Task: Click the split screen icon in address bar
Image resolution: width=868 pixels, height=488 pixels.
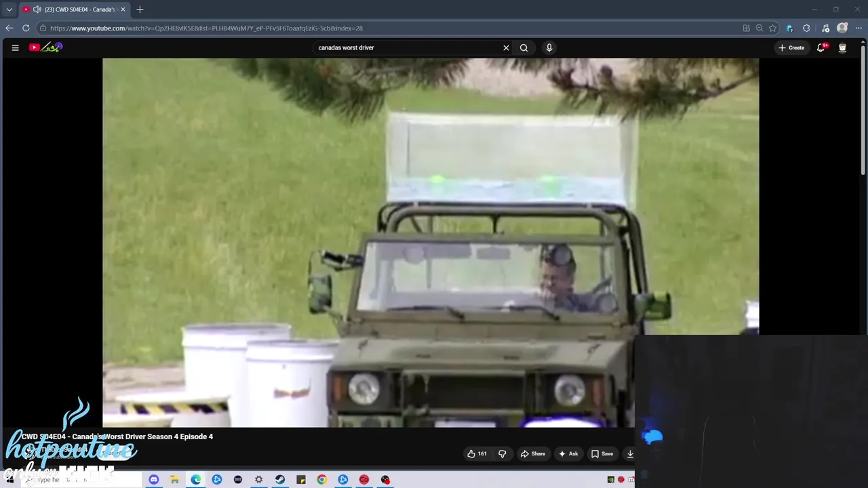Action: point(747,28)
